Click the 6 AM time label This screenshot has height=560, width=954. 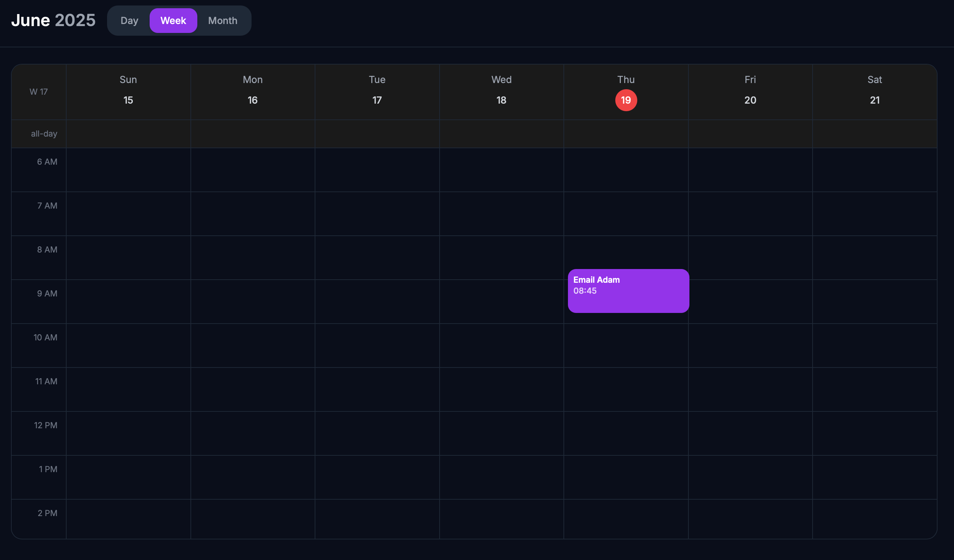point(47,162)
